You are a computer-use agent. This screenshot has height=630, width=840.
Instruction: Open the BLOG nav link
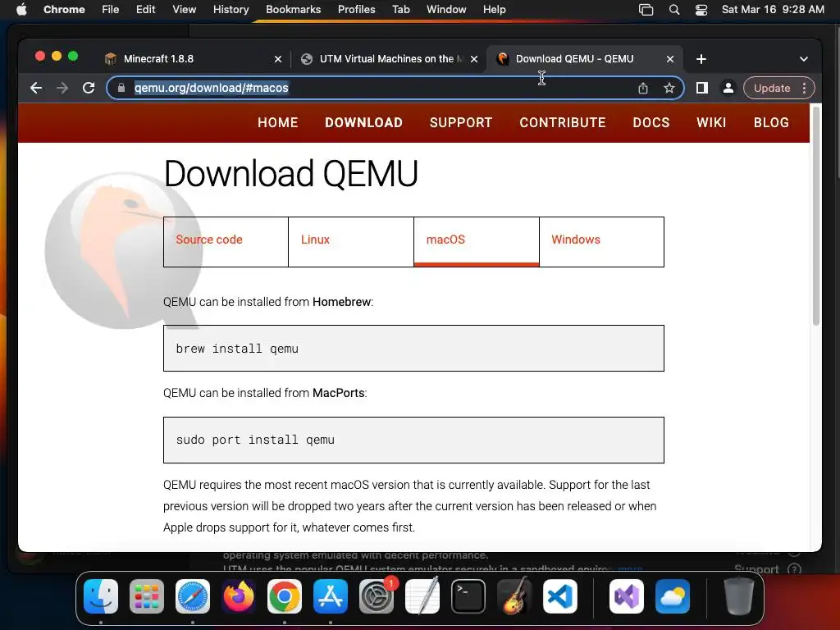click(771, 123)
